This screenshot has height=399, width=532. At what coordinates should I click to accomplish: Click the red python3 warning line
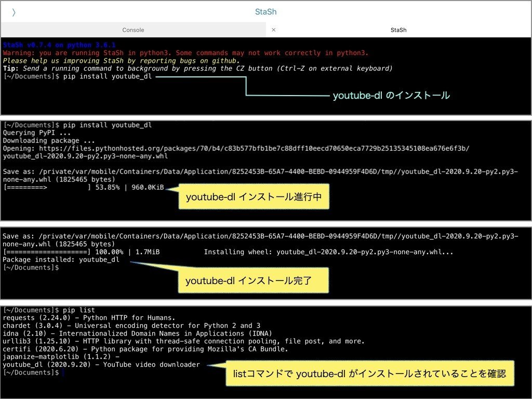point(185,52)
